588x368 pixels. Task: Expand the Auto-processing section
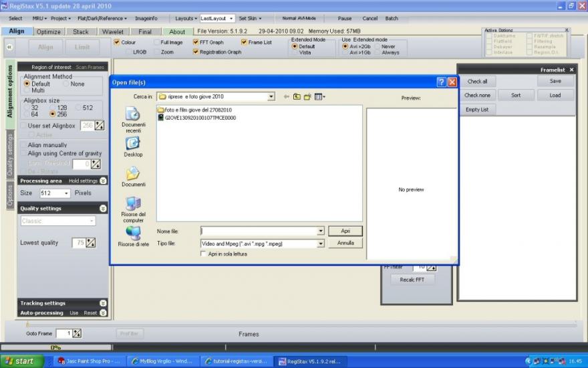tap(103, 313)
